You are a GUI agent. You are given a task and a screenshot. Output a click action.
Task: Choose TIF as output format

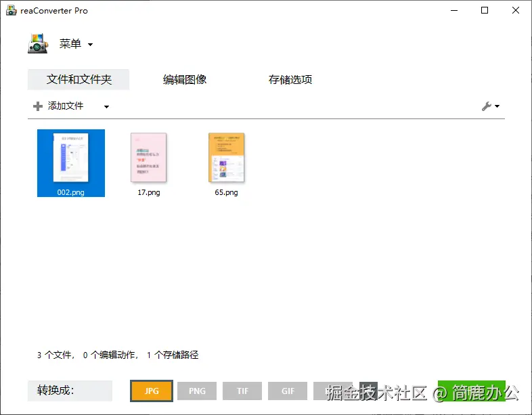tap(242, 391)
